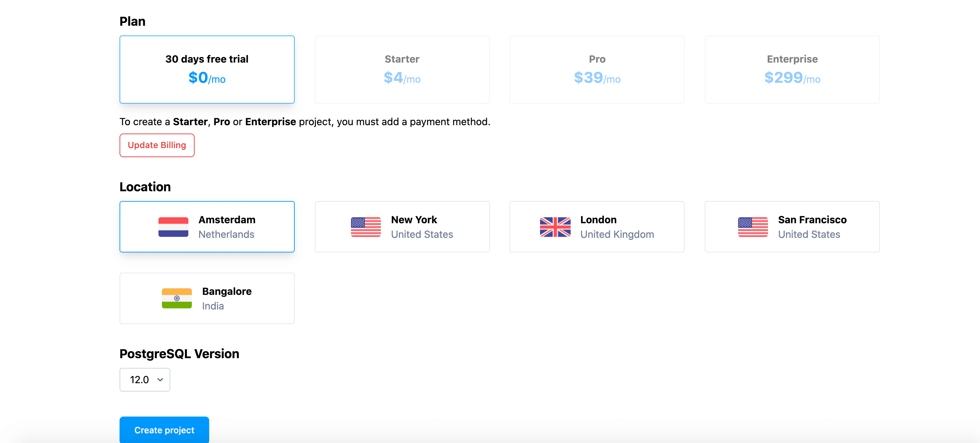980x443 pixels.
Task: Select the United Kingdom flag icon
Action: (x=554, y=226)
